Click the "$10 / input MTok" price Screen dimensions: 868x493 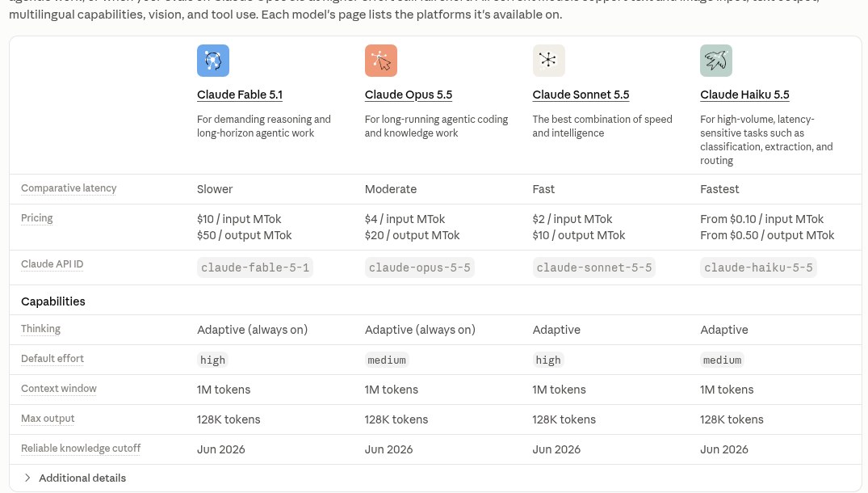[x=239, y=219]
